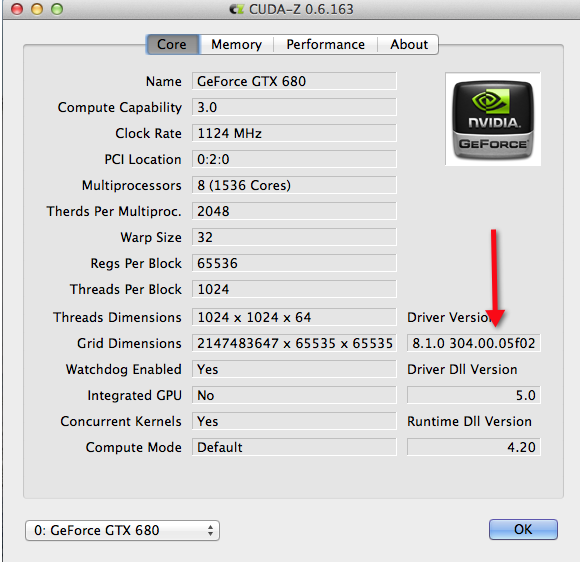Click the Watchdog Enabled label
The image size is (580, 562).
point(124,369)
